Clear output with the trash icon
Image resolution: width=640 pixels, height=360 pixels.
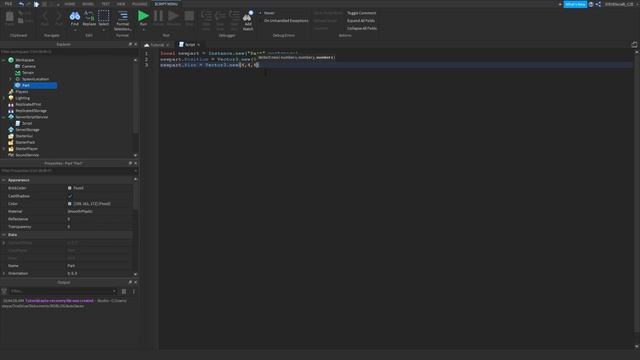click(x=124, y=291)
